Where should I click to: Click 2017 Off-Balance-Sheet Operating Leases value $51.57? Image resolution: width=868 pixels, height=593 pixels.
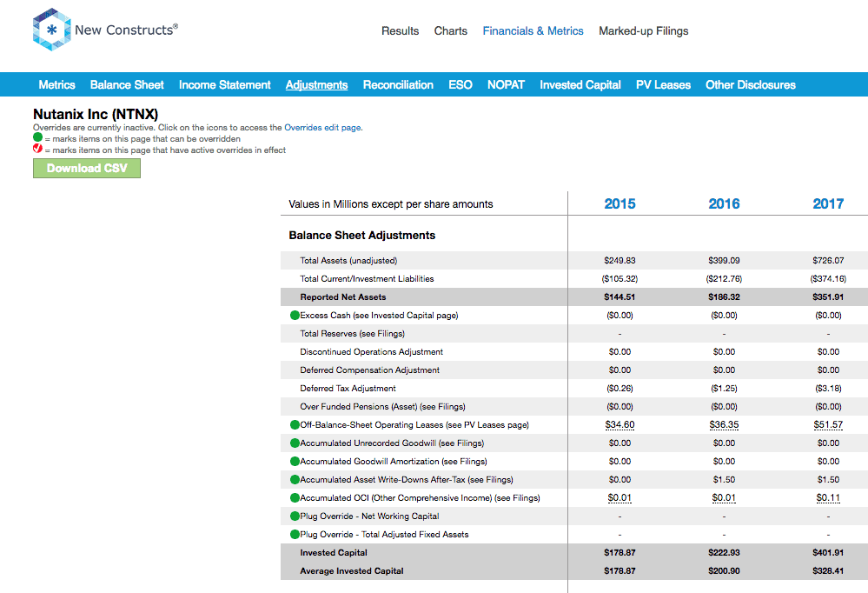pyautogui.click(x=828, y=425)
